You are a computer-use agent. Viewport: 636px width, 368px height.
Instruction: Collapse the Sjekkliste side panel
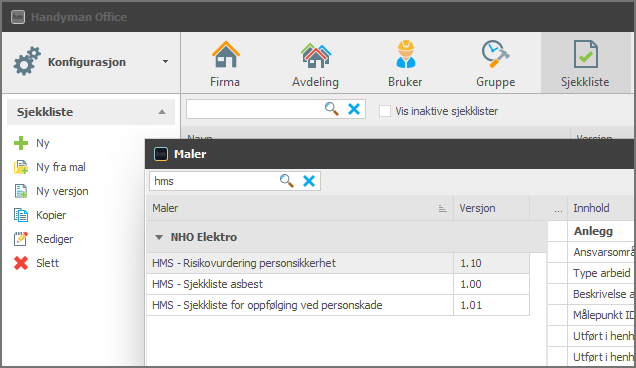(162, 112)
